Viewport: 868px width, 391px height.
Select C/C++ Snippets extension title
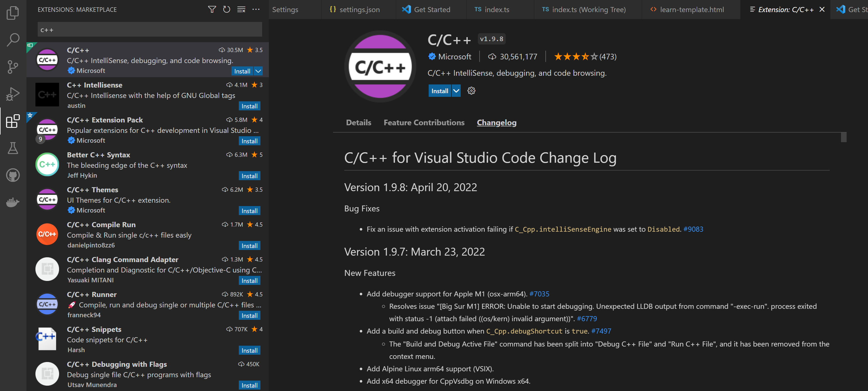coord(94,329)
